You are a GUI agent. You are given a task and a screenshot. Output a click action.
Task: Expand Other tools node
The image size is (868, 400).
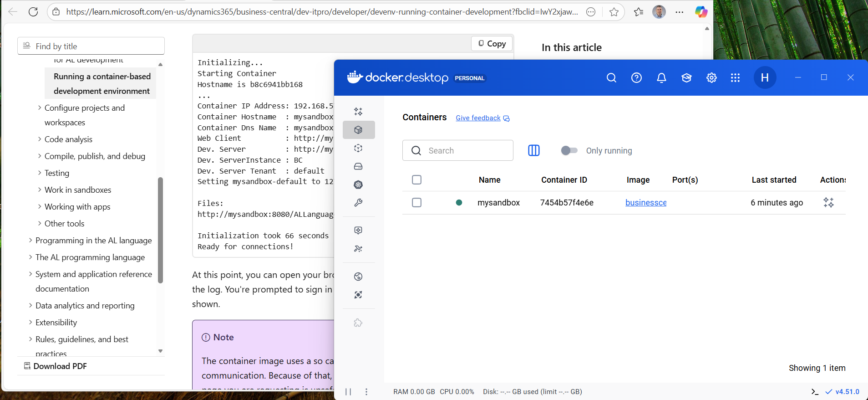tap(40, 223)
